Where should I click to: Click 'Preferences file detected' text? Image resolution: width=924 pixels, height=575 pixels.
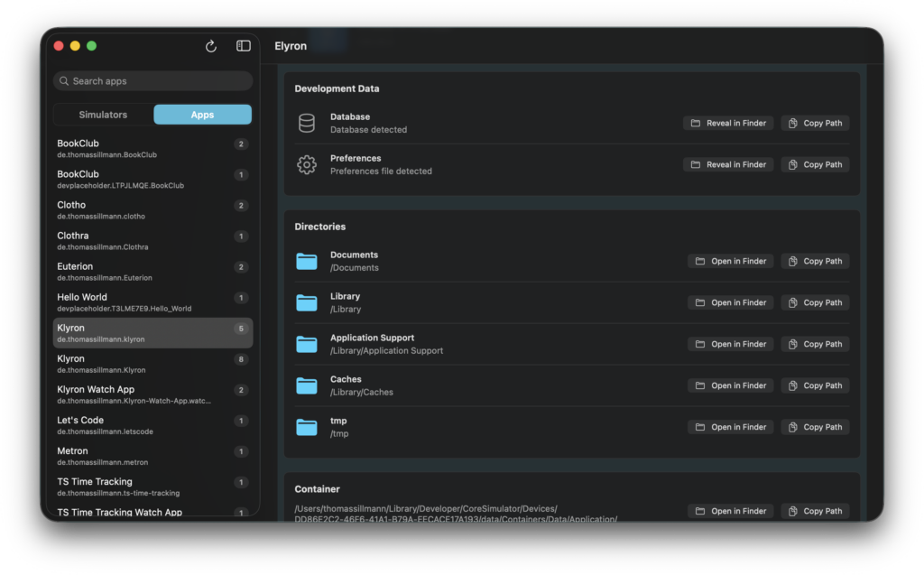[x=381, y=171]
